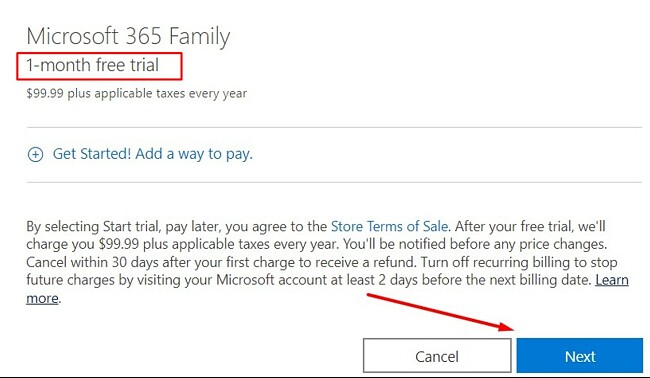Click the blue Next button
The width and height of the screenshot is (650, 378).
tap(580, 356)
